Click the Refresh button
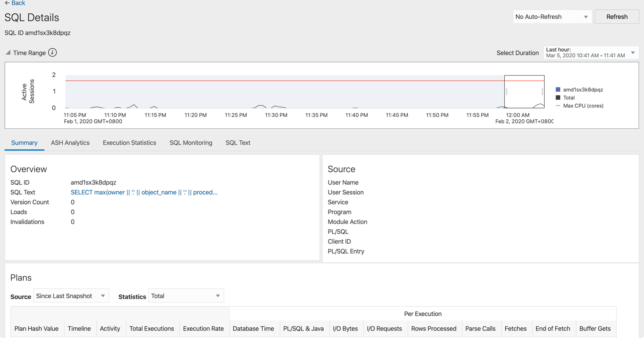The width and height of the screenshot is (644, 338). [x=616, y=17]
